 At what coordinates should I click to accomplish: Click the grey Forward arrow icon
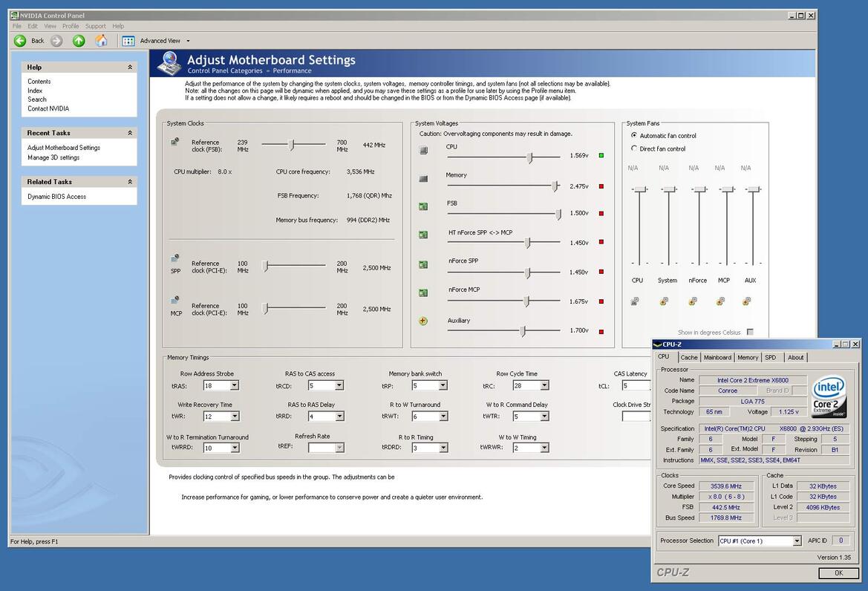click(56, 40)
